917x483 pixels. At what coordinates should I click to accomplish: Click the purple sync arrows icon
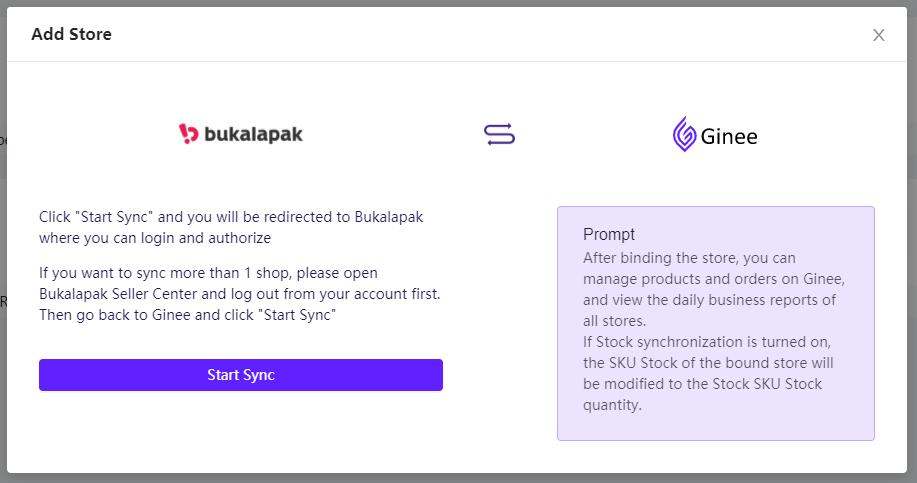point(499,134)
